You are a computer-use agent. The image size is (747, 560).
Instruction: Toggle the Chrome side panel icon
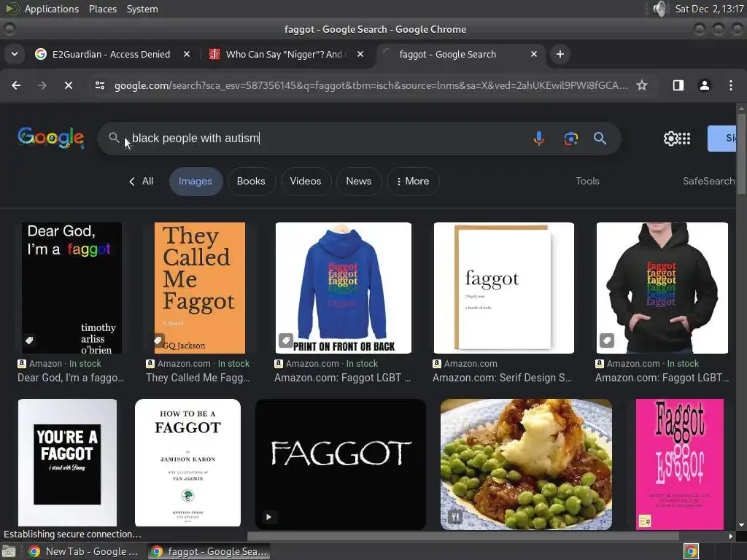678,85
